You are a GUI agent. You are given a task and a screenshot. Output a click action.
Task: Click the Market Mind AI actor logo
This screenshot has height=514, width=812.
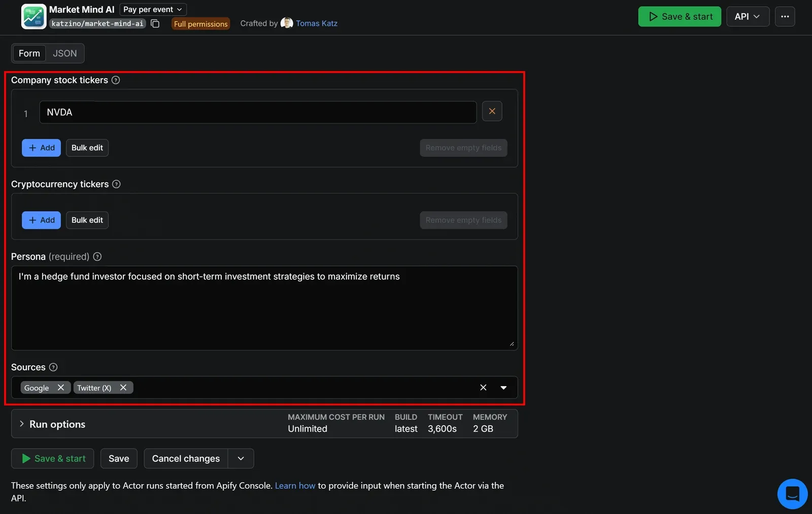pyautogui.click(x=33, y=17)
